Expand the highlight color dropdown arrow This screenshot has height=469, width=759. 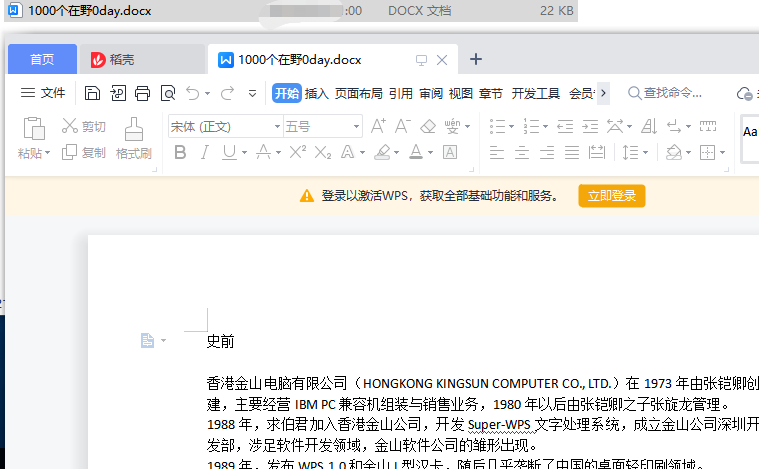(x=396, y=153)
